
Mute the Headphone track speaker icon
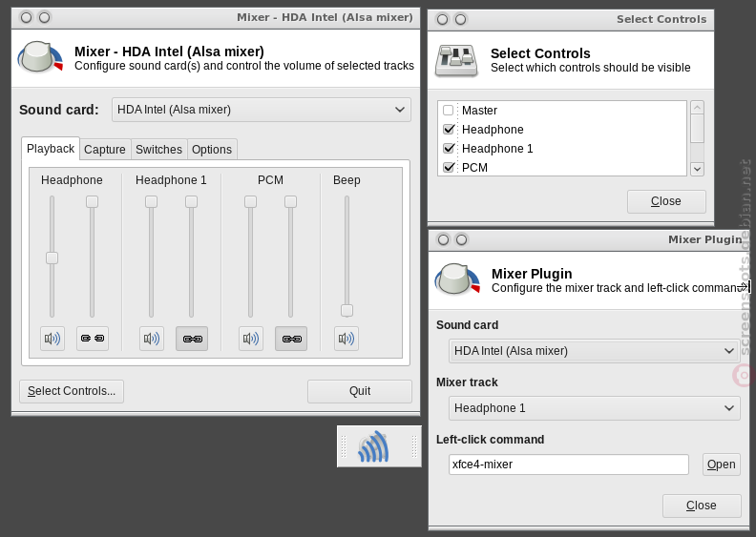pos(52,339)
